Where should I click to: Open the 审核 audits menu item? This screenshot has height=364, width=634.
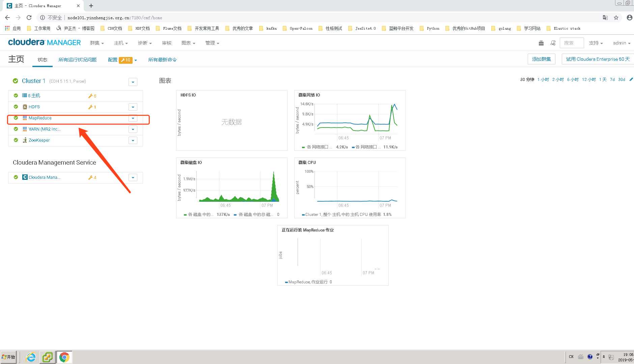tap(167, 43)
